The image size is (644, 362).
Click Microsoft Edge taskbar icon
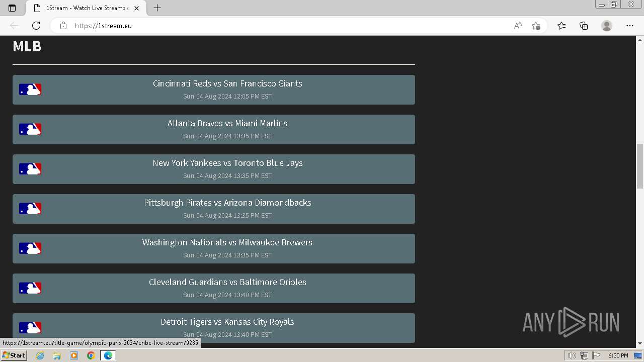[108, 355]
